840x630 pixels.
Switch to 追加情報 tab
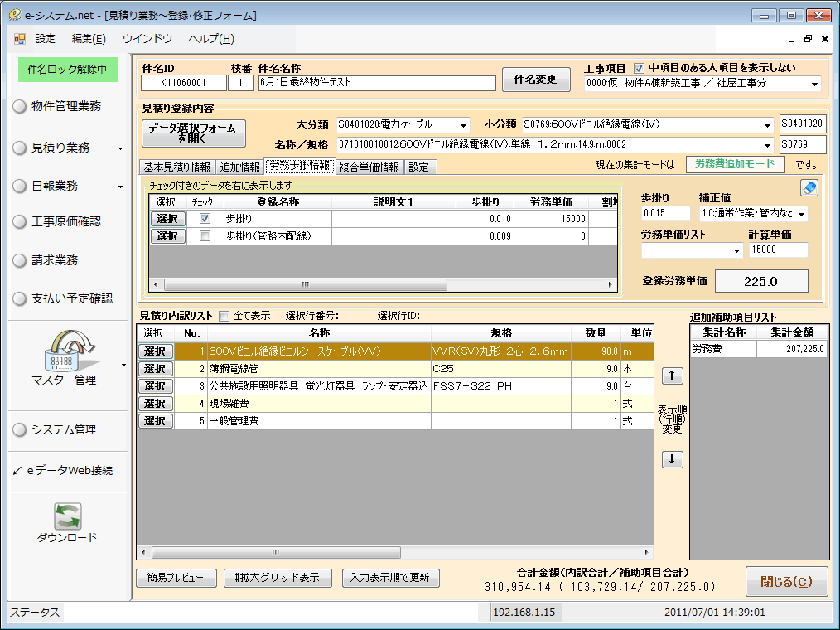click(x=240, y=167)
